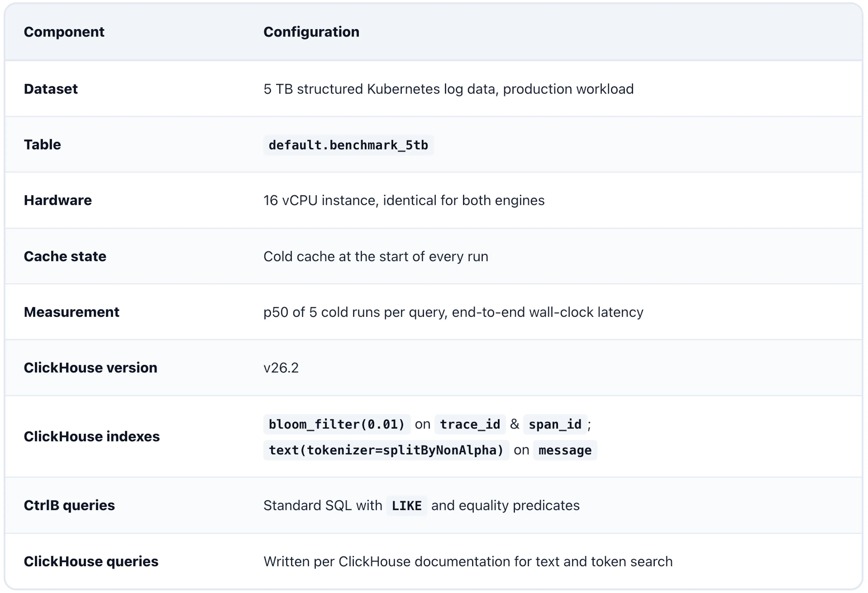Click the Written per ClickHouse documentation text
The height and width of the screenshot is (593, 868).
[x=468, y=561]
